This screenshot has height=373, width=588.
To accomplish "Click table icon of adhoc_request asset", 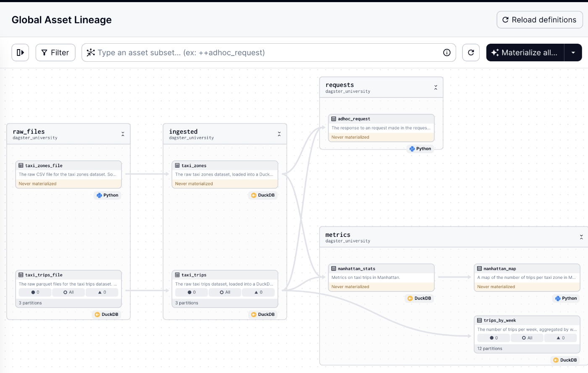I will [333, 119].
